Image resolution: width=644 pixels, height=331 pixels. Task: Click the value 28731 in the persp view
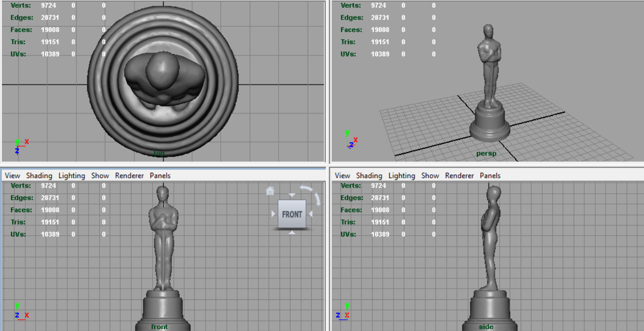[x=380, y=18]
